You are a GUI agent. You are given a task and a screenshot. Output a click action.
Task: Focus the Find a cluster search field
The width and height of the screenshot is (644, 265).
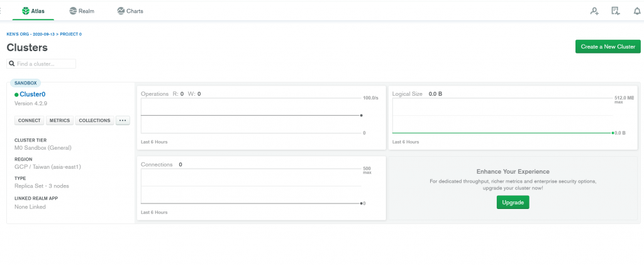point(41,64)
